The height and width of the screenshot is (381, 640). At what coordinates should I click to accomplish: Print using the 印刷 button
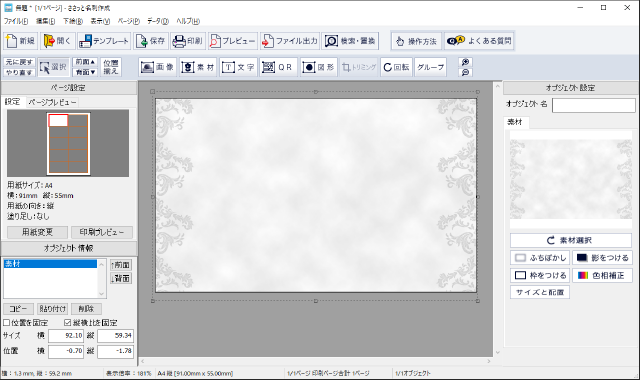click(188, 41)
